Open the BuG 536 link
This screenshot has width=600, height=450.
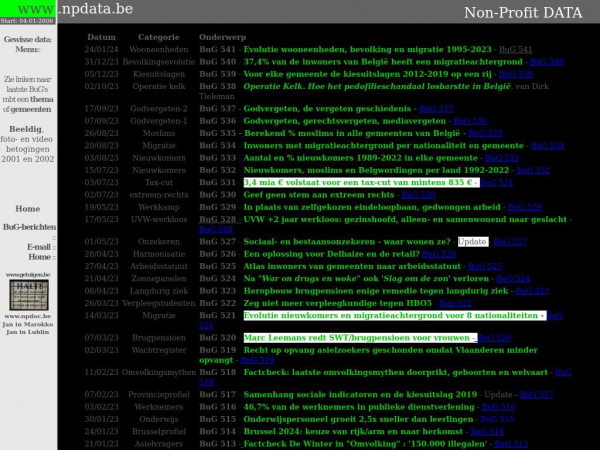tap(470, 121)
